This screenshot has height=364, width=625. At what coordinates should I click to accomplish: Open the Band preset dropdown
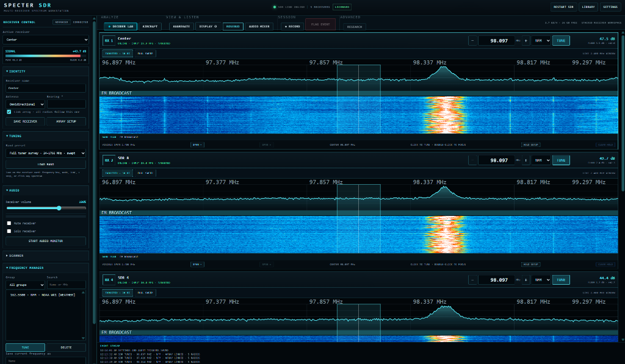(45, 153)
